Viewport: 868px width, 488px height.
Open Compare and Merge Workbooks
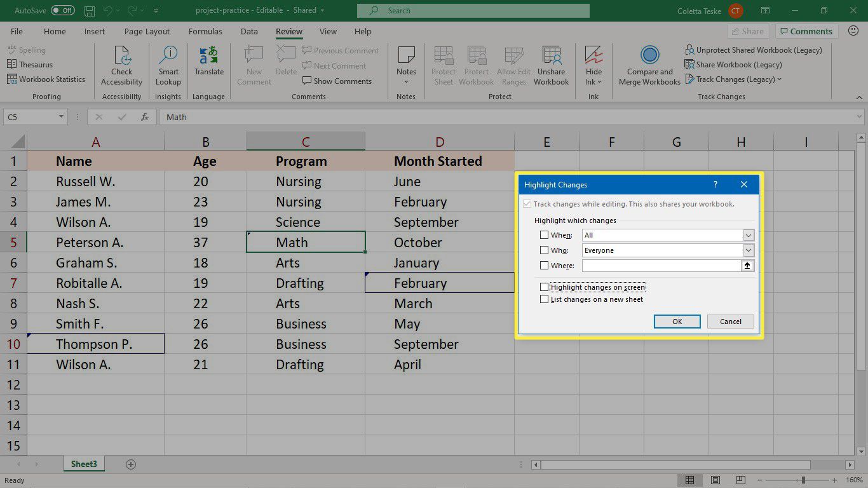(x=649, y=66)
